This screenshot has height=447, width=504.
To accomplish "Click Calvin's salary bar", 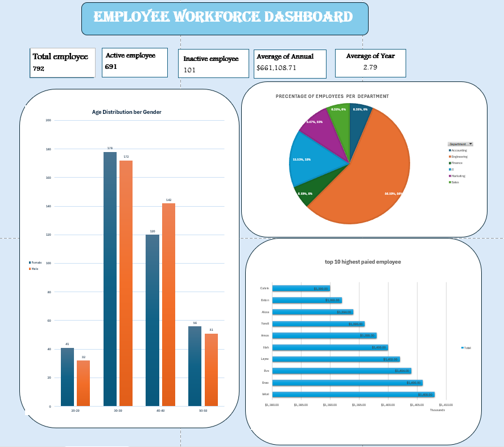I will (x=301, y=288).
